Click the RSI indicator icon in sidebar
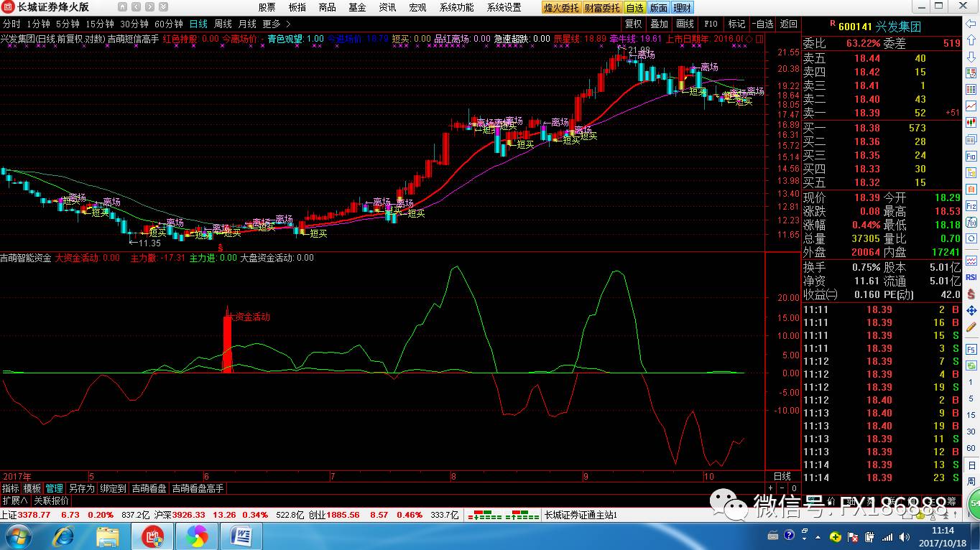 [971, 277]
